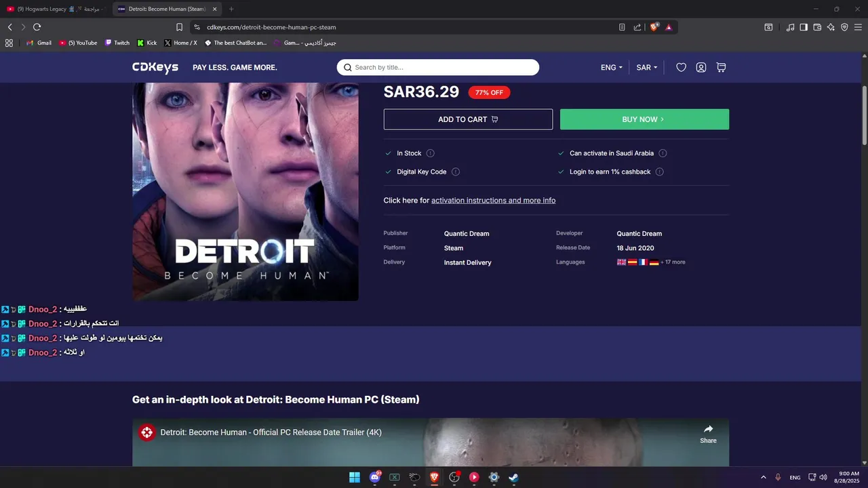Open the Brave VPN shield icon

point(844,27)
